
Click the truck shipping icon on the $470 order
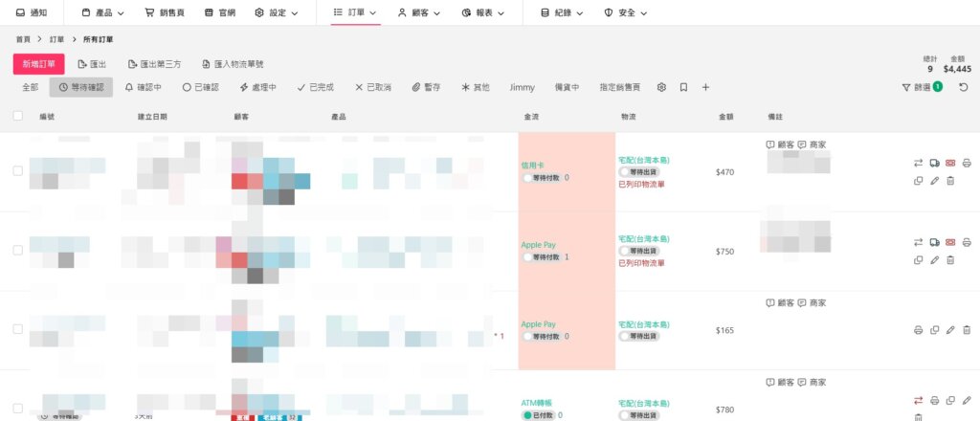pyautogui.click(x=934, y=163)
